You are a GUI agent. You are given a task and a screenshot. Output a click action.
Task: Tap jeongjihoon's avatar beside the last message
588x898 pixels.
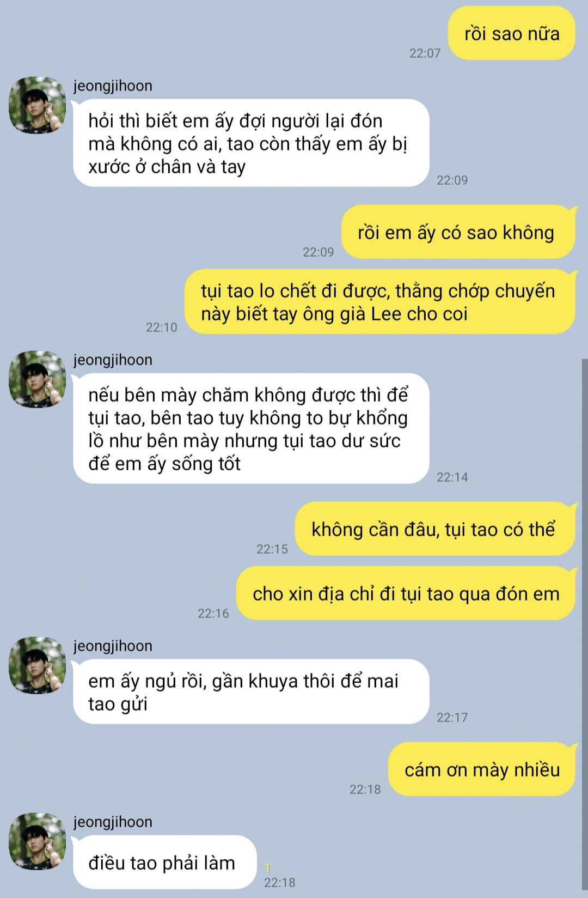(x=37, y=841)
